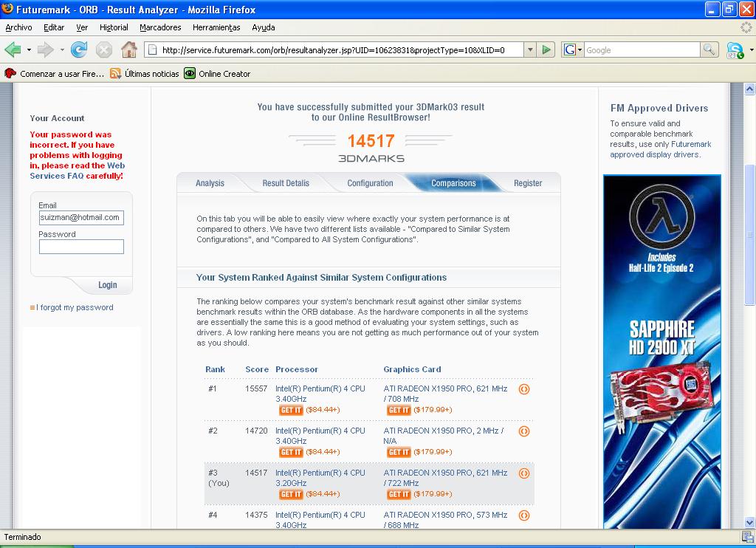
Task: Click rank #1 processor GET IT button
Action: pos(291,410)
